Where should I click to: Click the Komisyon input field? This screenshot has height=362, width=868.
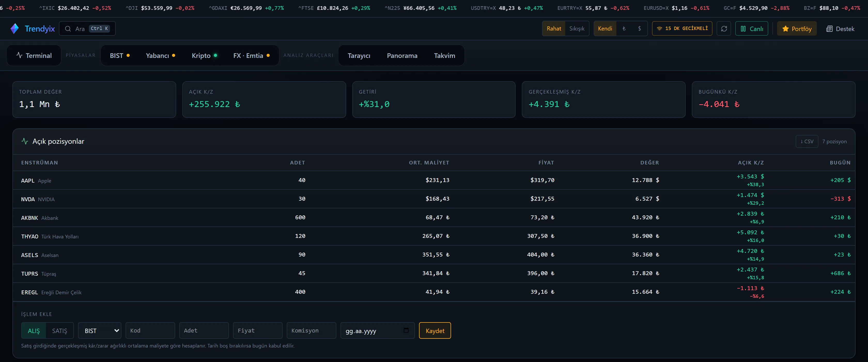(311, 331)
